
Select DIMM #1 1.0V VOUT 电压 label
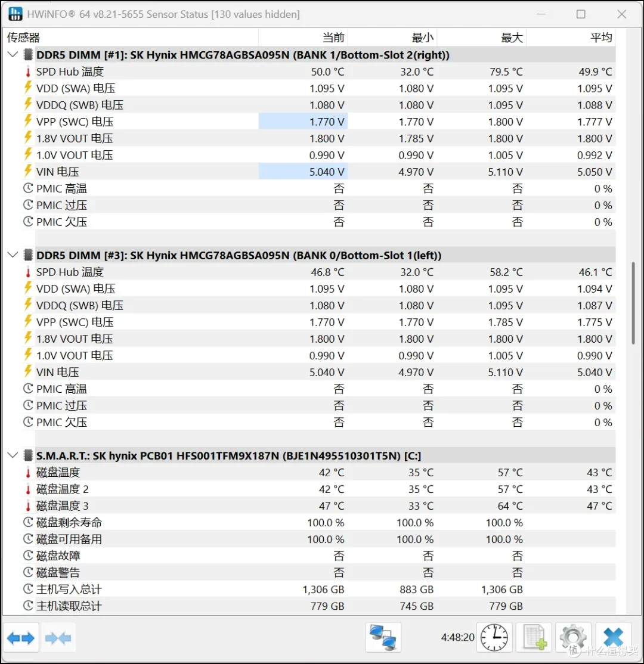[x=75, y=155]
